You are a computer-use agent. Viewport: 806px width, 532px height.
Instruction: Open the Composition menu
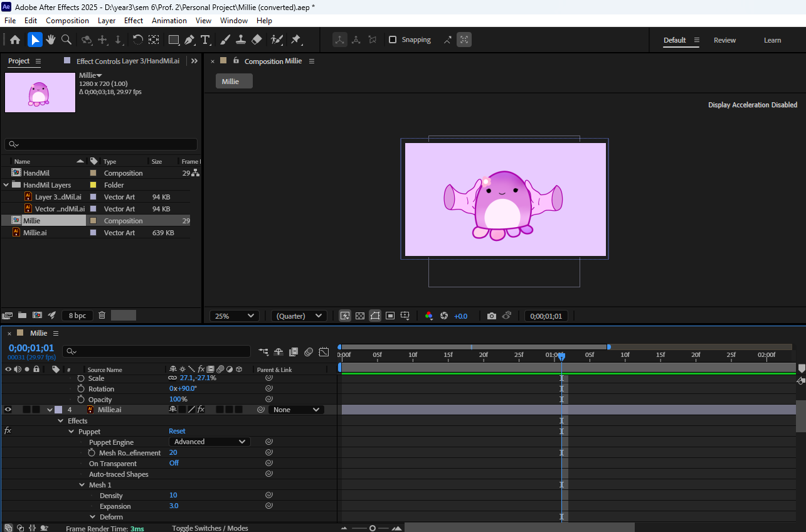point(67,21)
